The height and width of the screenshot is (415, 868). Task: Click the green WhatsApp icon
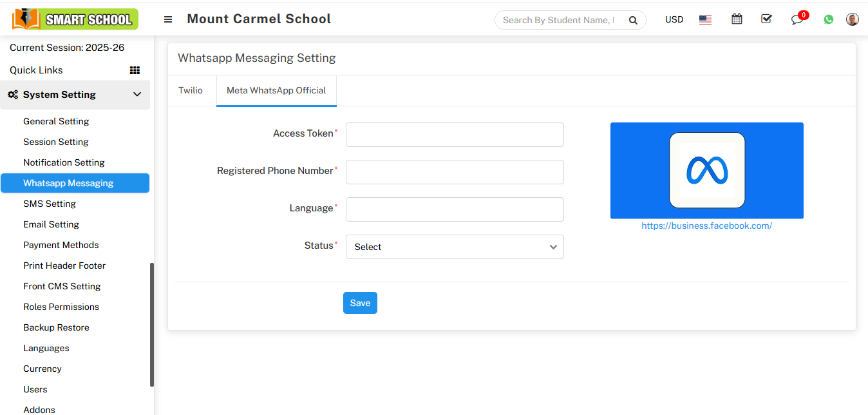tap(829, 19)
